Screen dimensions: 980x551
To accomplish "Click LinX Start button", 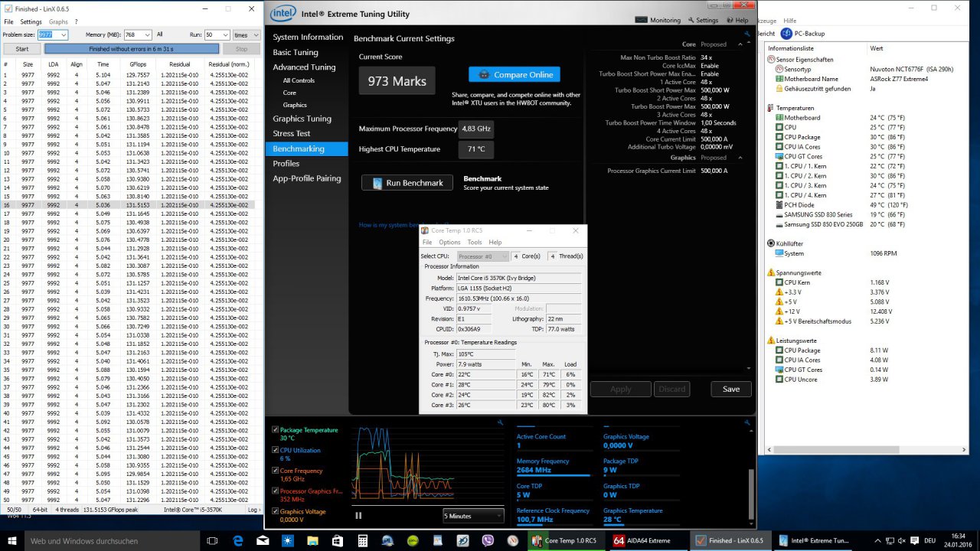I will click(22, 48).
